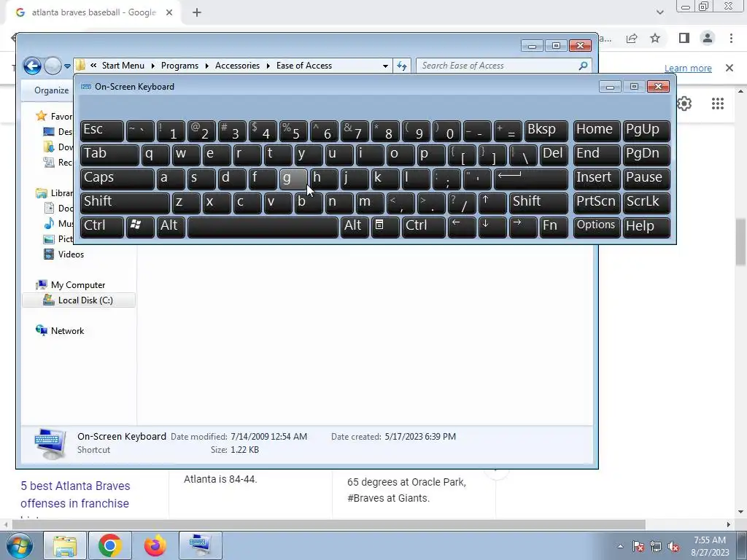Toggle the left Shift key on the on-screen keyboard
This screenshot has height=560, width=747.
coord(125,203)
